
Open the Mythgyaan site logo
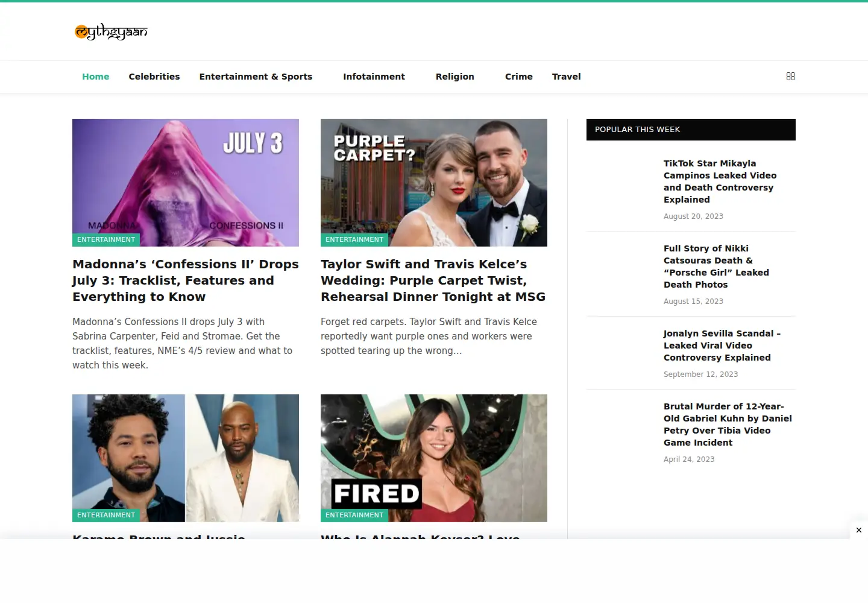pyautogui.click(x=111, y=31)
